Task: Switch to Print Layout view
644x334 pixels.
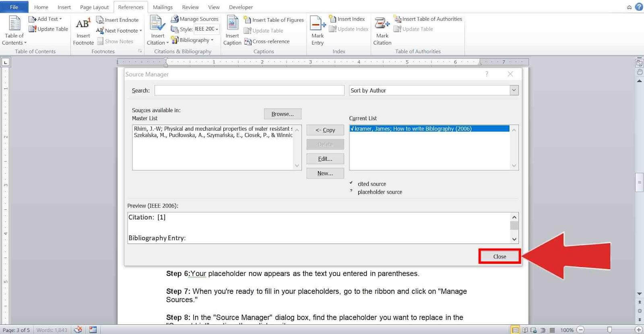Action: pyautogui.click(x=515, y=330)
